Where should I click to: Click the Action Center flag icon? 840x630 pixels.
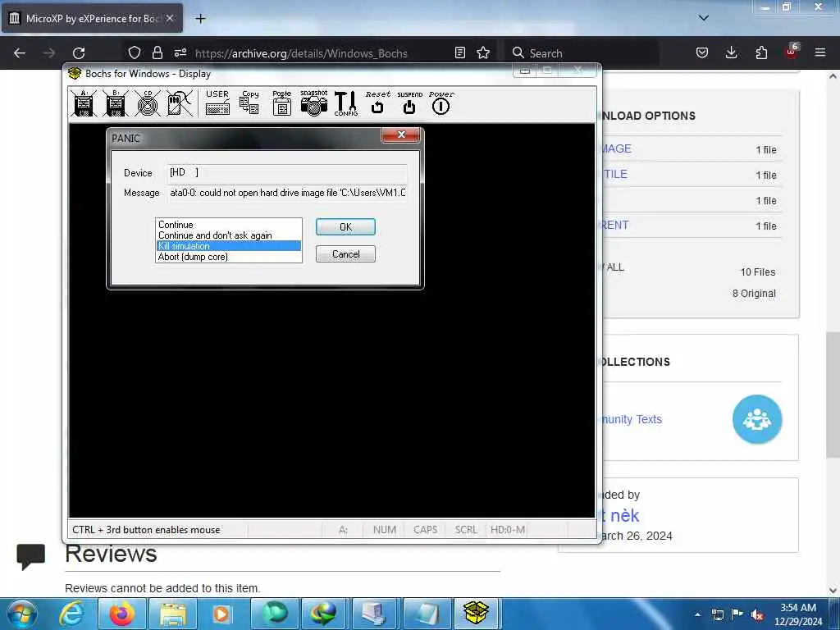[x=737, y=614]
